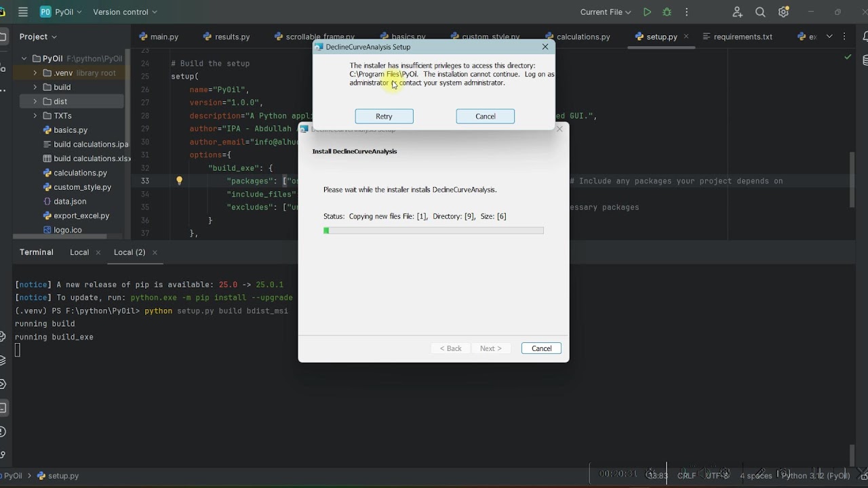Click the editor's vertical scrollbar
868x488 pixels.
[x=852, y=180]
